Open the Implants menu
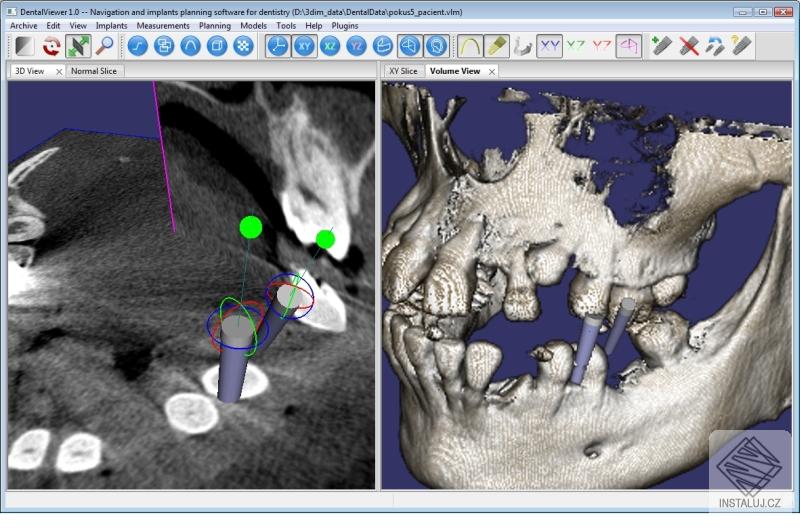The image size is (800, 530). (x=111, y=26)
